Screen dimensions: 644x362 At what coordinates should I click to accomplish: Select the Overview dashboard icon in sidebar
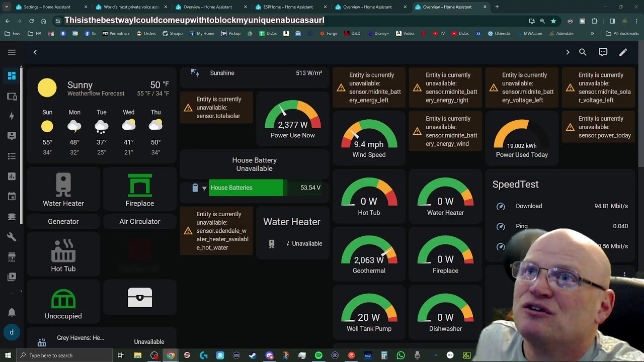(x=12, y=76)
